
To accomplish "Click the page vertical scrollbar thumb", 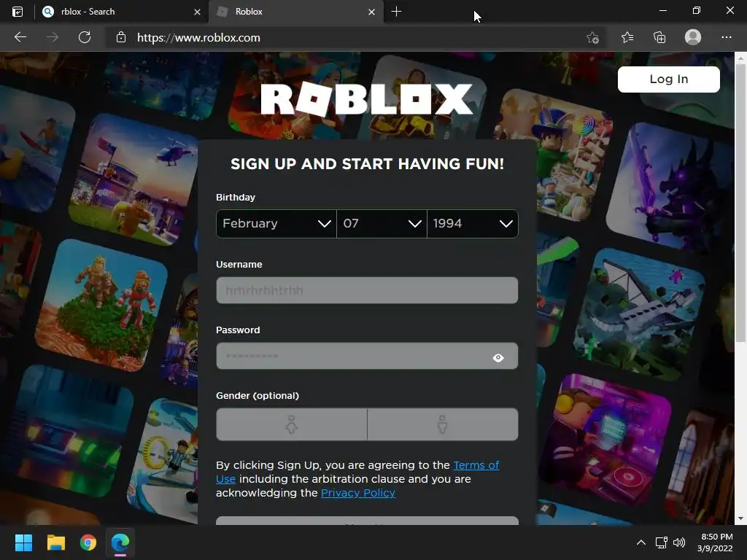I will tap(740, 203).
